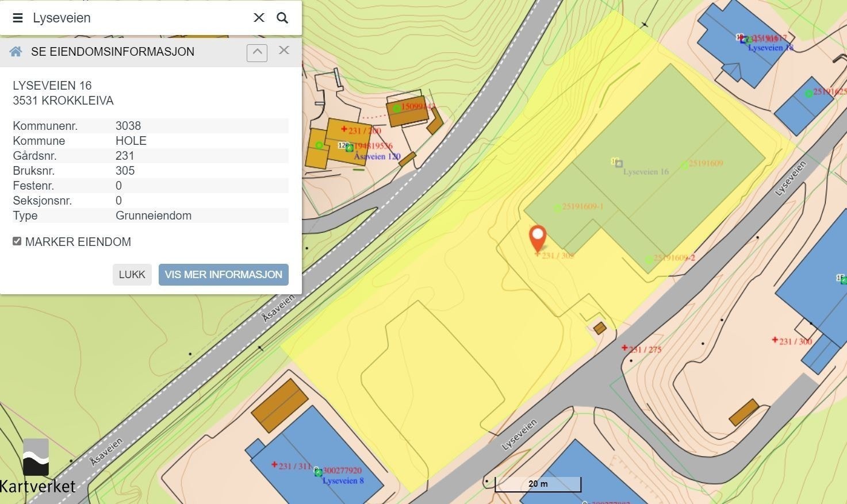Click the orange map pin marker
This screenshot has width=847, height=504.
tap(538, 238)
